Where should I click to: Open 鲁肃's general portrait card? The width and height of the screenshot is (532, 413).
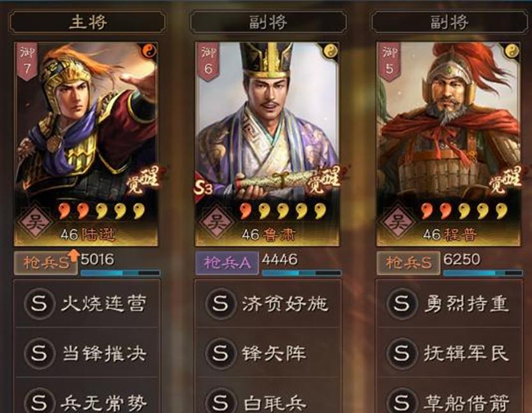268,144
